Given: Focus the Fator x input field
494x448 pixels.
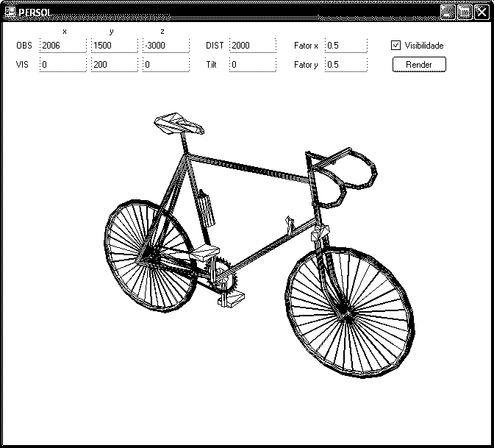Looking at the screenshot, I should click(346, 46).
